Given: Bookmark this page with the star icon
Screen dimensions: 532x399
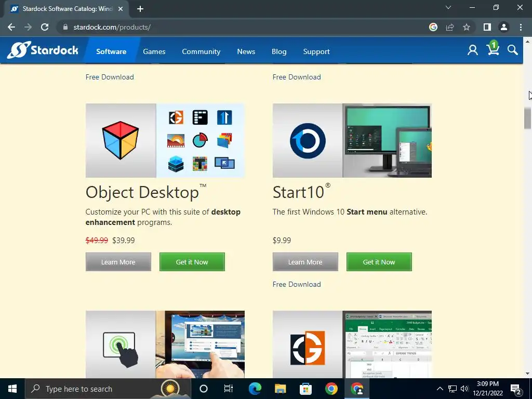Looking at the screenshot, I should pyautogui.click(x=467, y=27).
